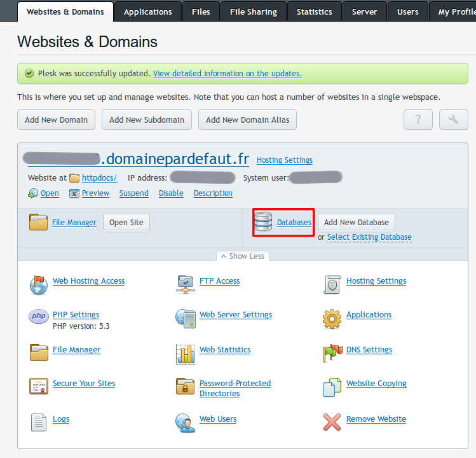Viewport: 476px width, 458px height.
Task: Click the Web Hosting Access globe icon
Action: pyautogui.click(x=39, y=285)
